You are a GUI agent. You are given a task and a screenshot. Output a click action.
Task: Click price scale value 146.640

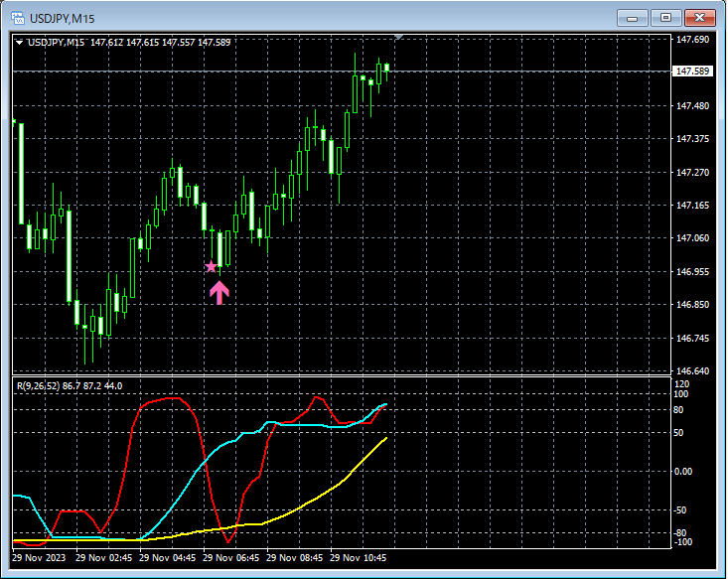pos(692,370)
